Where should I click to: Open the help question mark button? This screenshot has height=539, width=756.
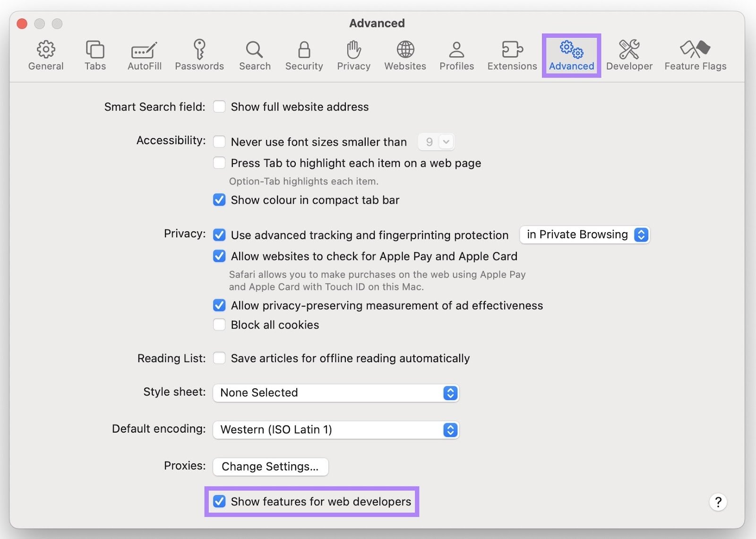click(x=718, y=503)
